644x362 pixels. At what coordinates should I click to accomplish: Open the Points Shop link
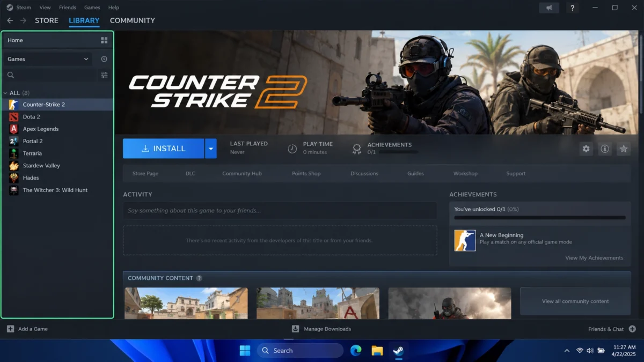pyautogui.click(x=306, y=173)
